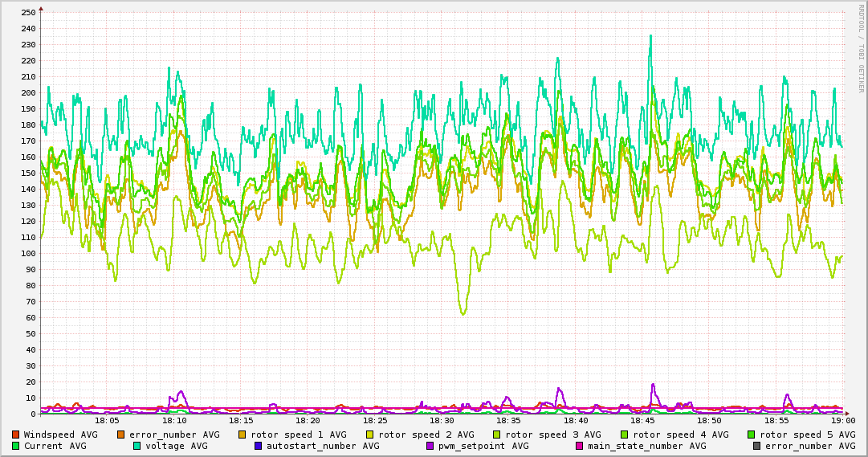Viewport: 868px width, 457px height.
Task: Click the 18:05 time axis label
Action: [107, 422]
